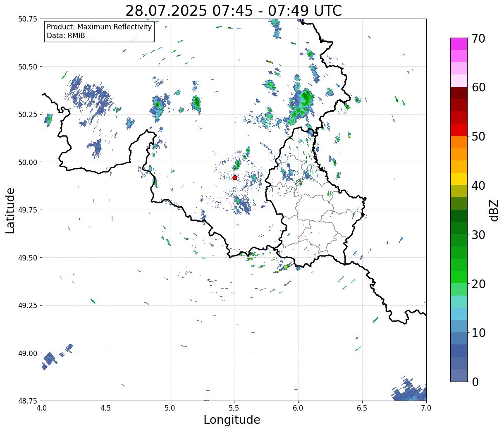Click the 20 tick label on colorbar

[x=478, y=284]
